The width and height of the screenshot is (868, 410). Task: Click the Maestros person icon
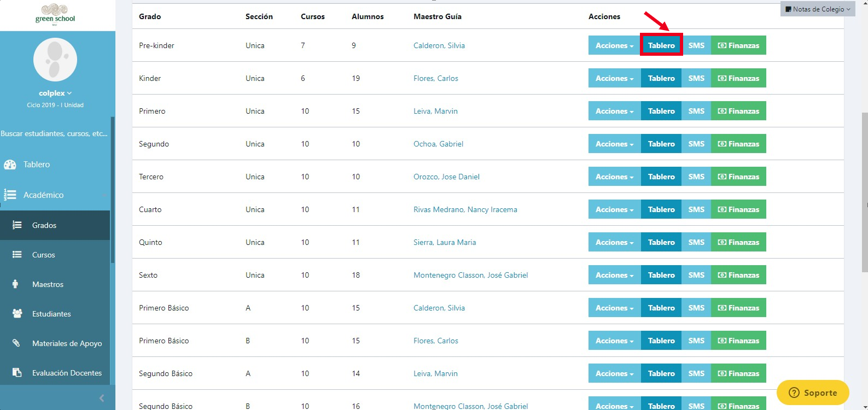[15, 284]
